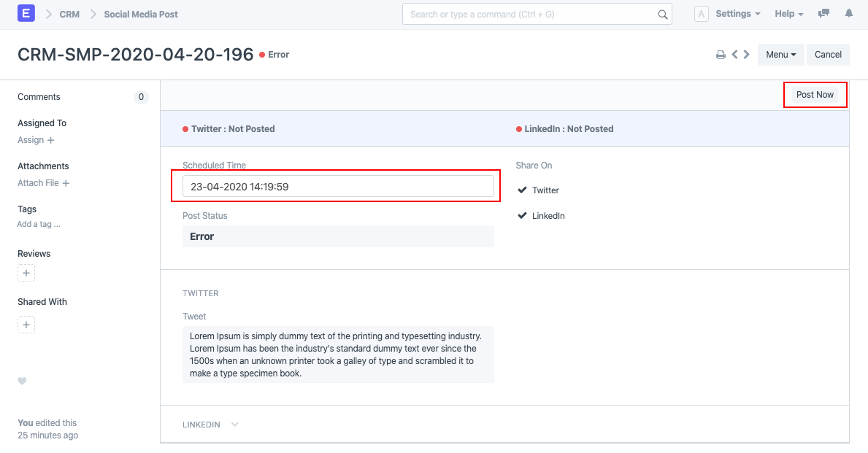This screenshot has height=453, width=868.
Task: Open the chat messages icon
Action: [x=824, y=14]
